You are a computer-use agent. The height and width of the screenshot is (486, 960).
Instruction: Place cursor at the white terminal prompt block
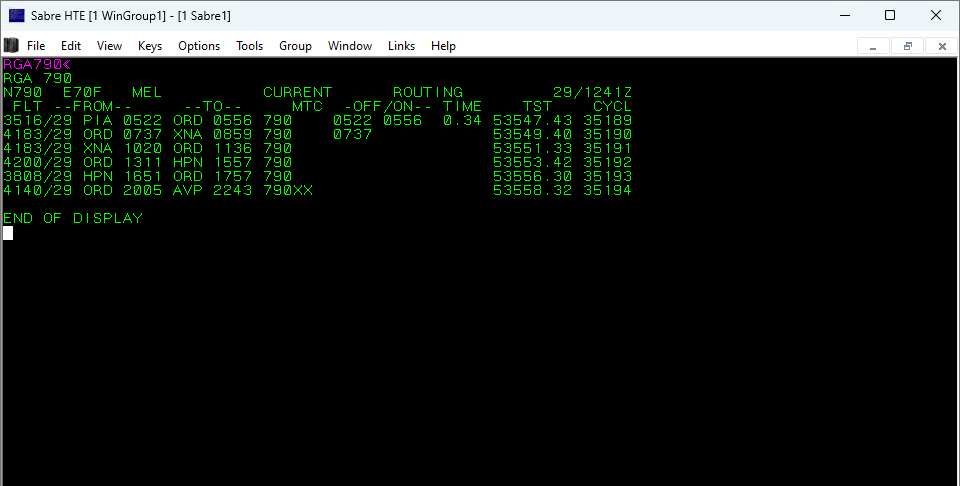point(8,233)
